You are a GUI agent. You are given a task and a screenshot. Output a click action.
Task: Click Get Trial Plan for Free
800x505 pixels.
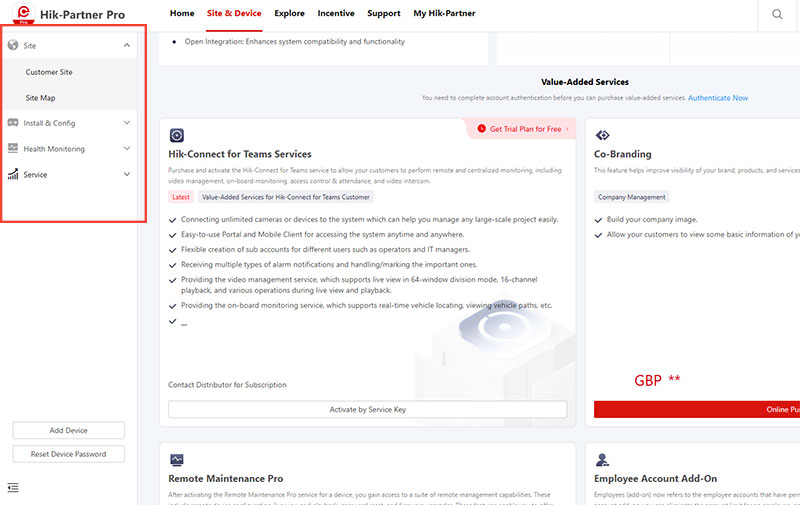526,129
